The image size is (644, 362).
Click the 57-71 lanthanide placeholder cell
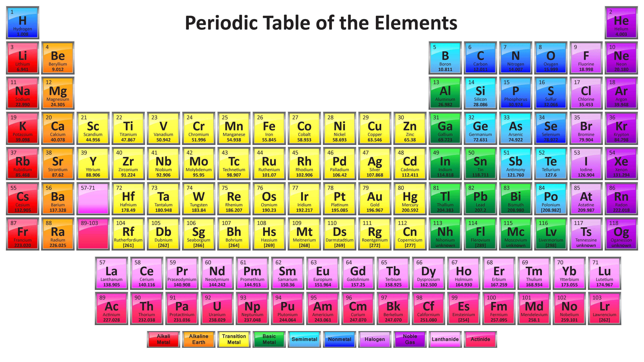(x=93, y=199)
